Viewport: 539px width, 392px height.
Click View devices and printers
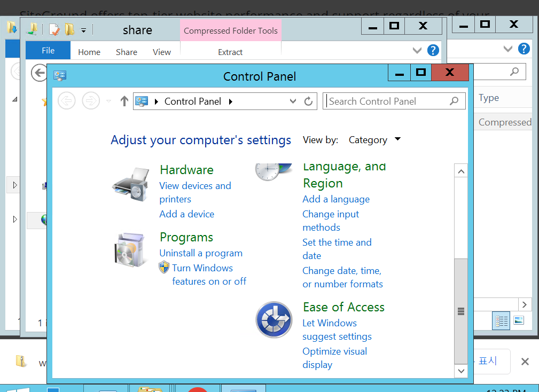coord(195,192)
